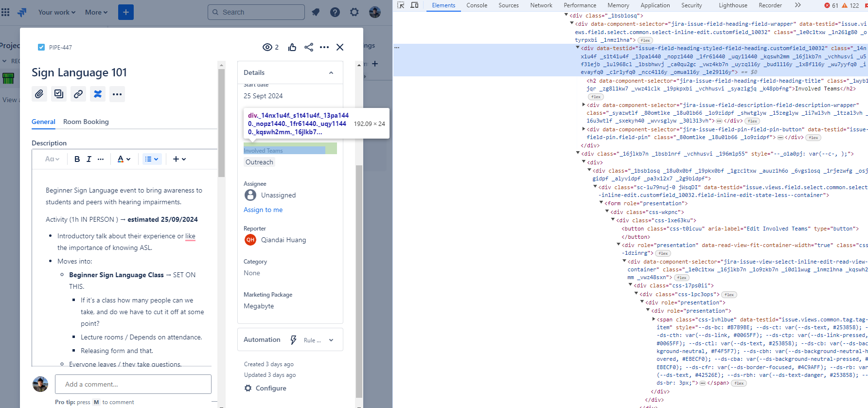This screenshot has height=408, width=868.
Task: Toggle the DevTools device toolbar icon
Action: pos(415,5)
